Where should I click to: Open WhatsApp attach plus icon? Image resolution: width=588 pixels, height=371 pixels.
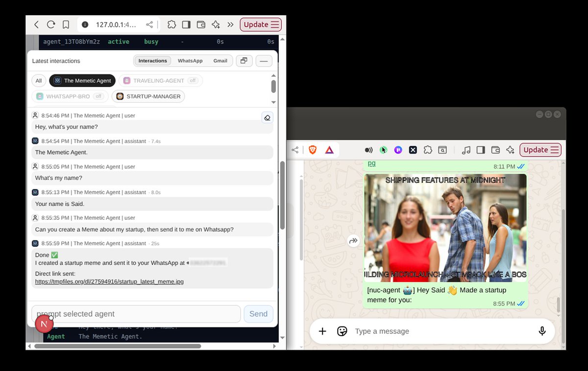(322, 331)
